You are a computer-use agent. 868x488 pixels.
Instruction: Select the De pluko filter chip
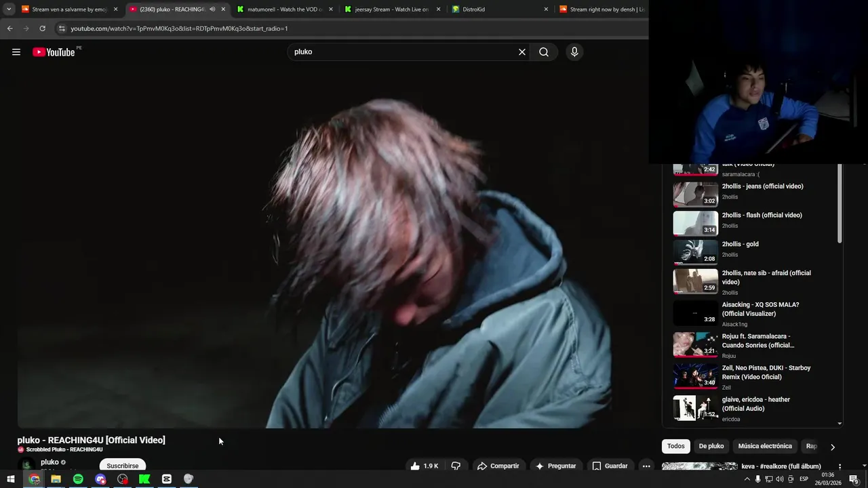[711, 446]
